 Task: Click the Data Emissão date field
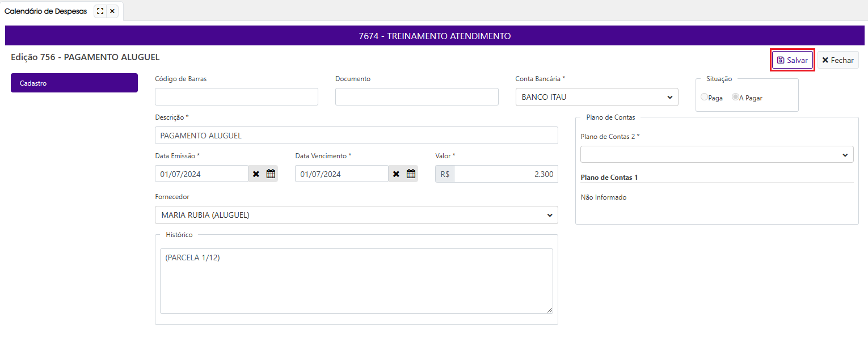point(201,174)
